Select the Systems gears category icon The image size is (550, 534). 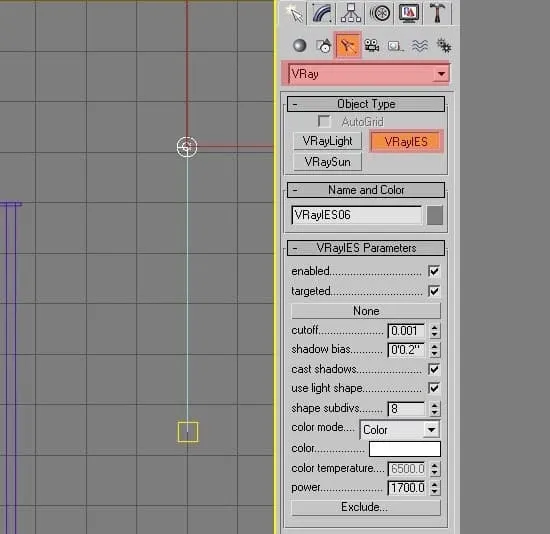tap(443, 46)
